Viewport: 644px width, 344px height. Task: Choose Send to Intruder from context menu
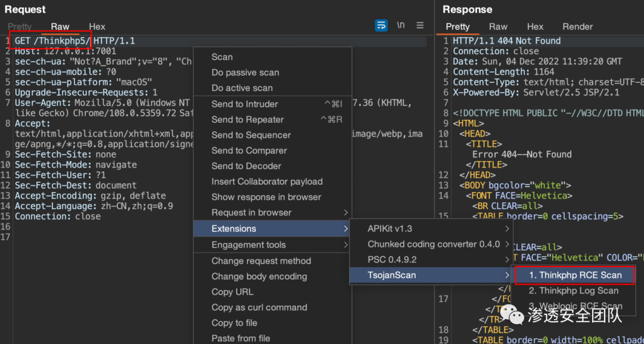point(244,104)
